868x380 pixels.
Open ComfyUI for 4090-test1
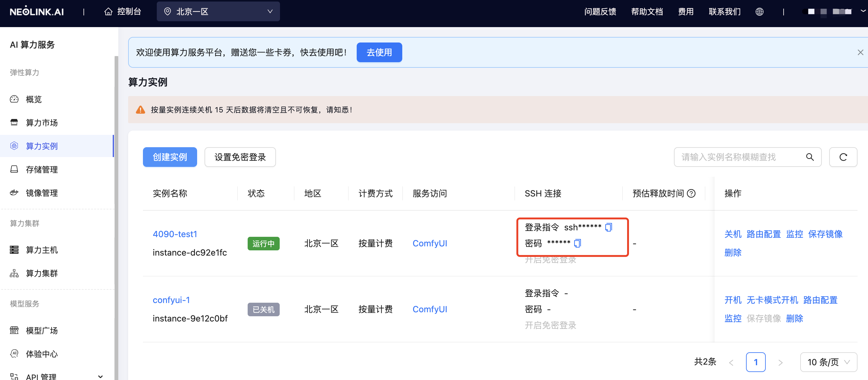point(430,243)
